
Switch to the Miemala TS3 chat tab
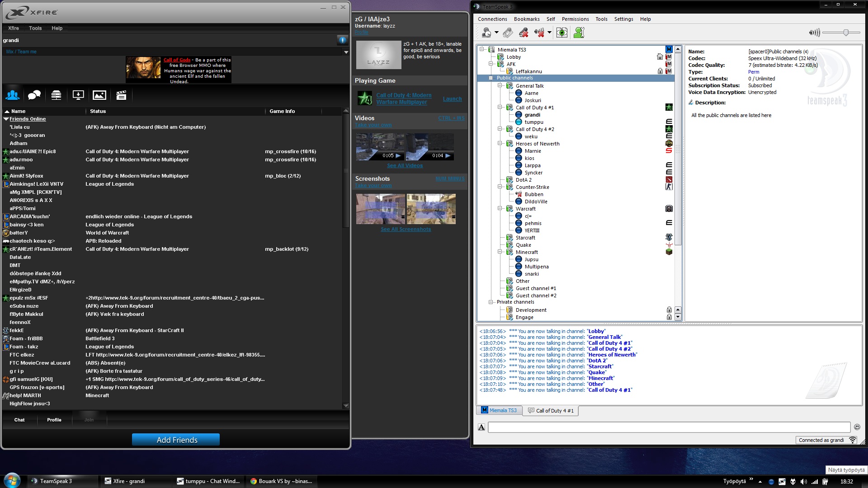499,410
